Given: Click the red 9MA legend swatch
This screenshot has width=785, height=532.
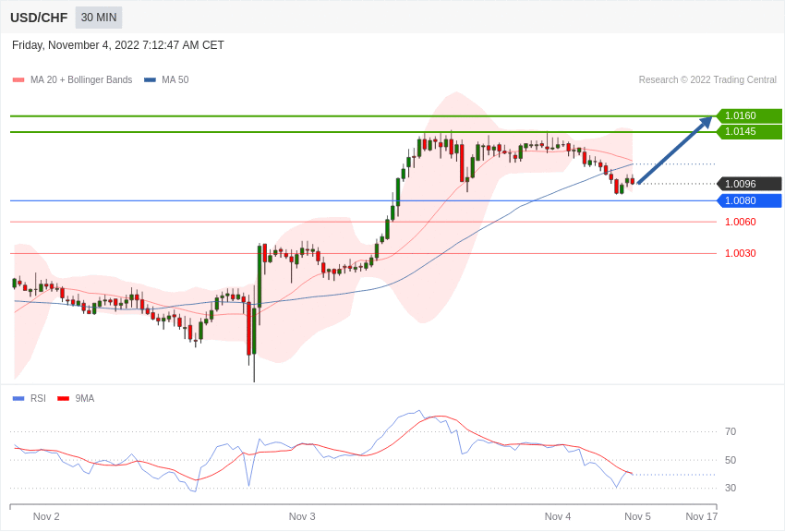Looking at the screenshot, I should (63, 398).
